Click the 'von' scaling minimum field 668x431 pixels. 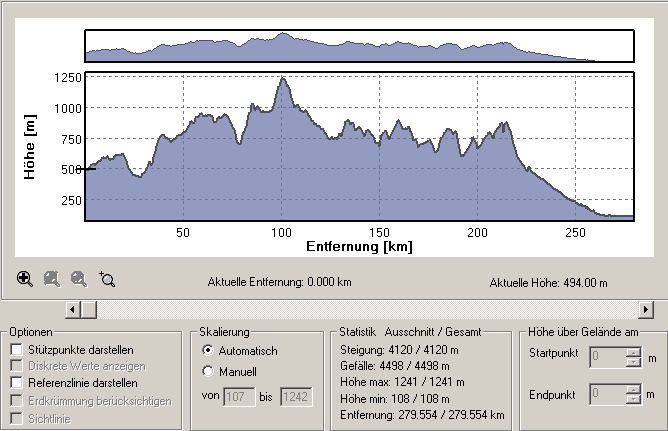click(x=241, y=397)
